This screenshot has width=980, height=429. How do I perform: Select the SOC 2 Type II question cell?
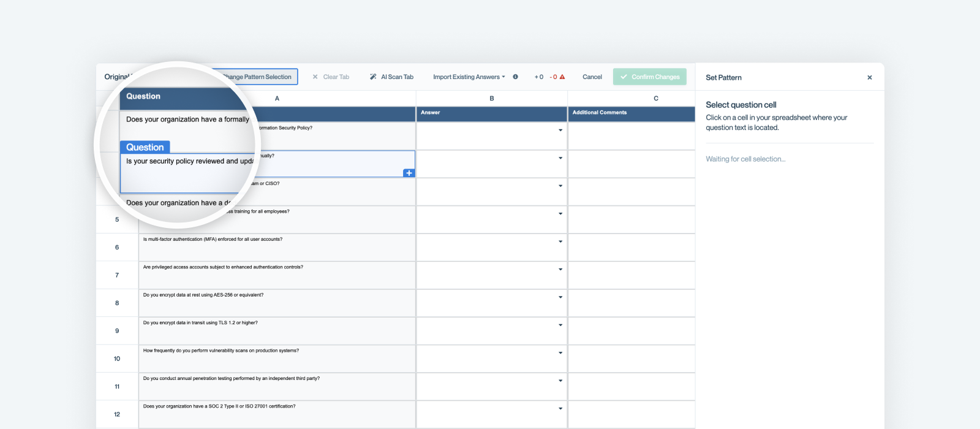(x=277, y=414)
